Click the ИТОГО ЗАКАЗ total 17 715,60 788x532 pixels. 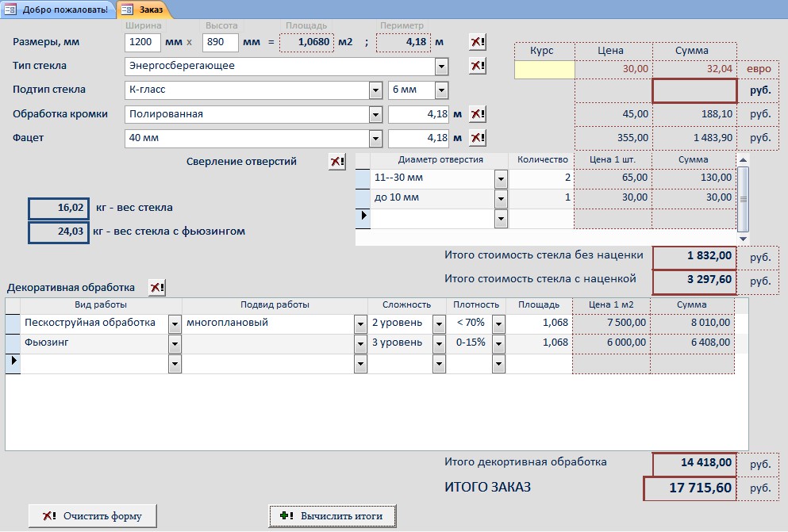click(x=690, y=488)
